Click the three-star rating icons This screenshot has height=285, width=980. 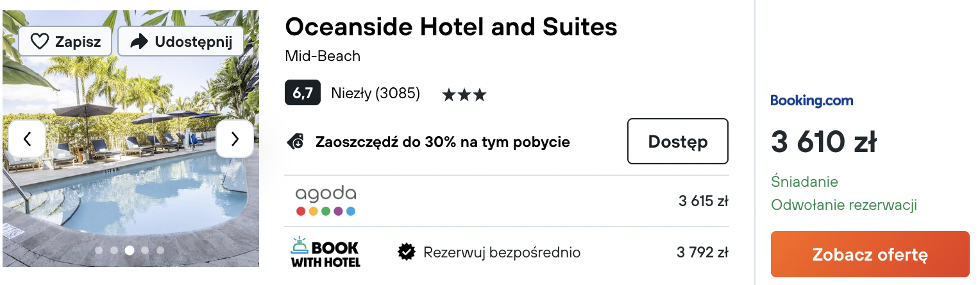[464, 96]
